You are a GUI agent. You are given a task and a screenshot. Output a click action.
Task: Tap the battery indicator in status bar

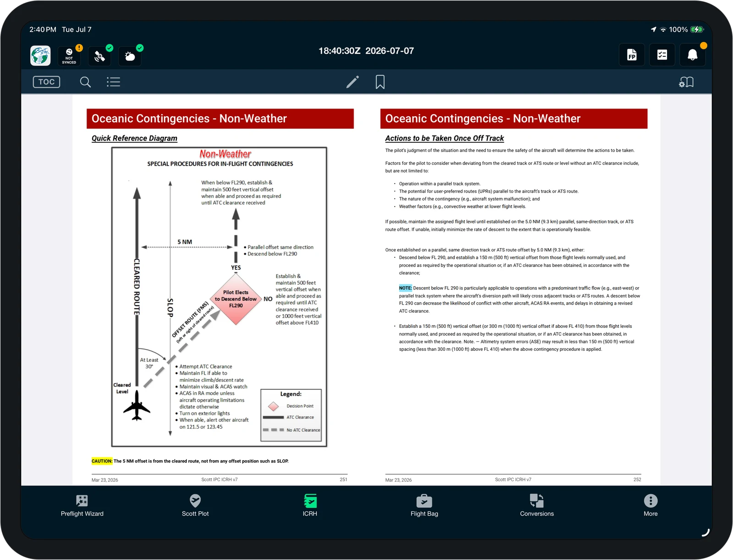(x=697, y=29)
